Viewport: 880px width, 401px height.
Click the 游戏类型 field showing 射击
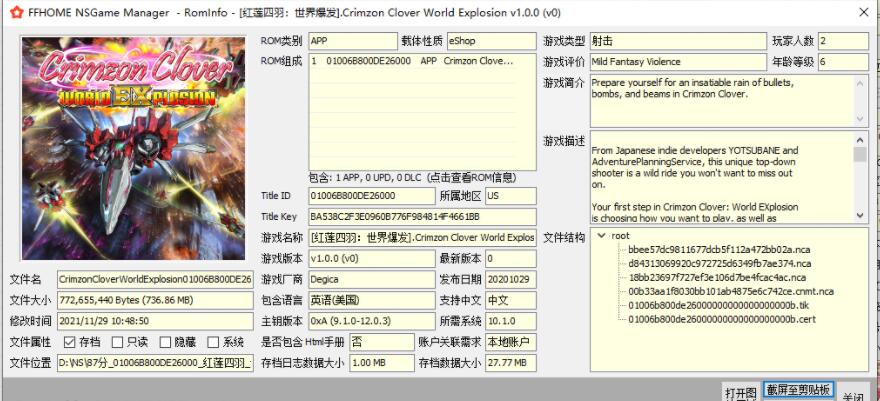coord(678,41)
